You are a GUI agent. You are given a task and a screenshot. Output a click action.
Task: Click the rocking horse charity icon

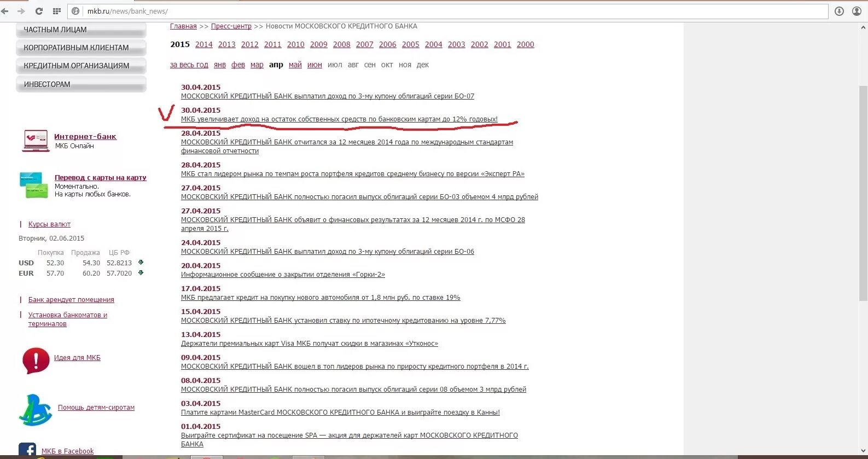(x=36, y=410)
